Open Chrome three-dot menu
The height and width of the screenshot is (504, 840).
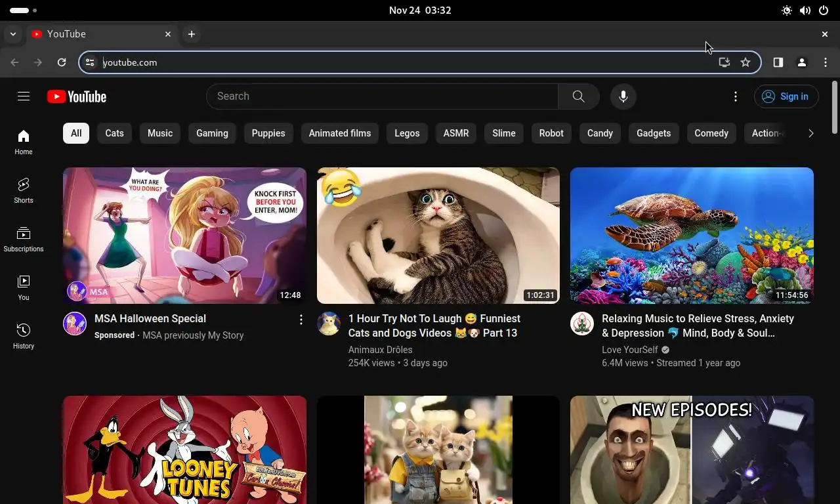click(x=826, y=62)
